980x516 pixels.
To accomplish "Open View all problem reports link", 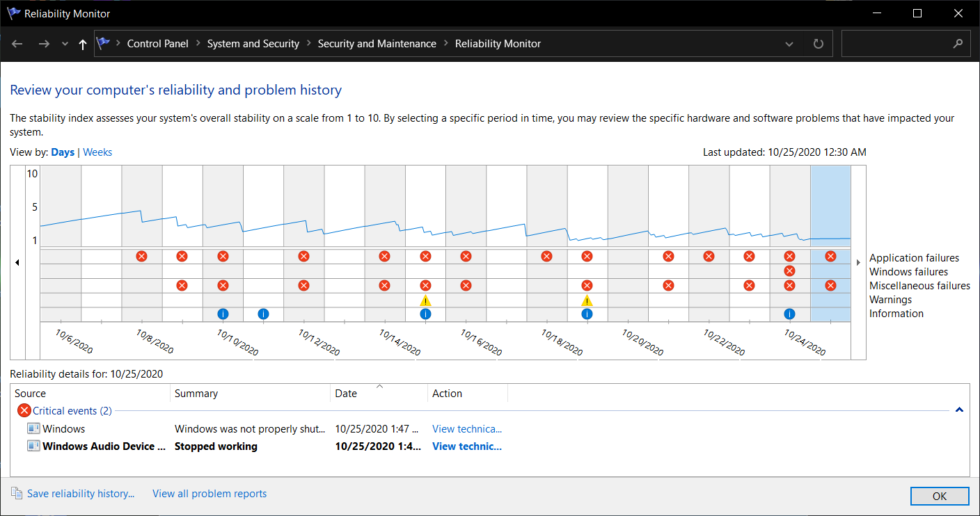I will click(x=210, y=494).
